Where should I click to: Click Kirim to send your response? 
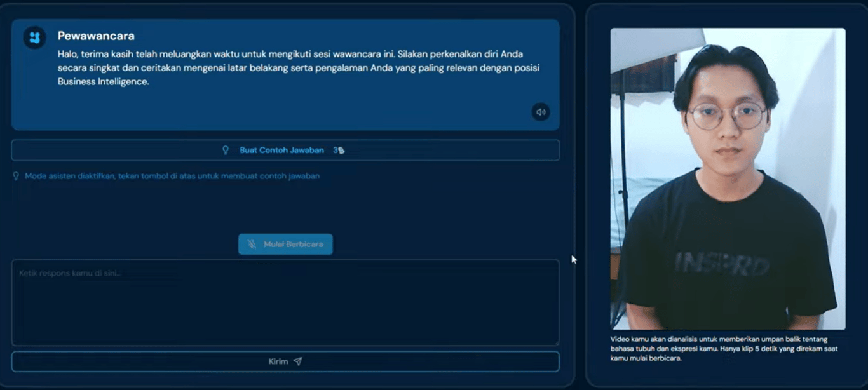pos(285,361)
